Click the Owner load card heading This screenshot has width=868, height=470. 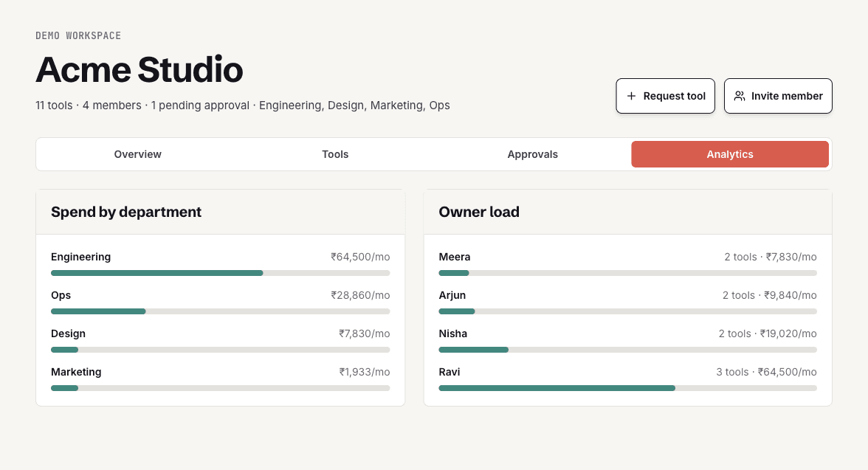tap(479, 212)
